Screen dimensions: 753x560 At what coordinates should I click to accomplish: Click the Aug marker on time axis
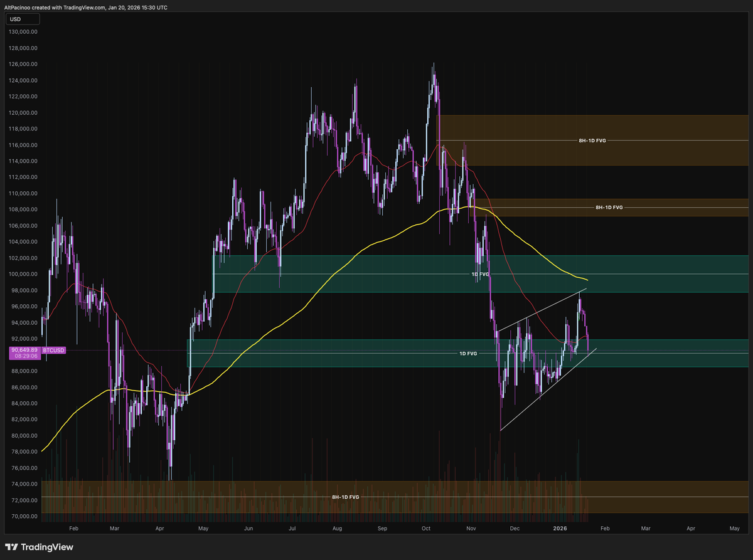[x=337, y=529]
